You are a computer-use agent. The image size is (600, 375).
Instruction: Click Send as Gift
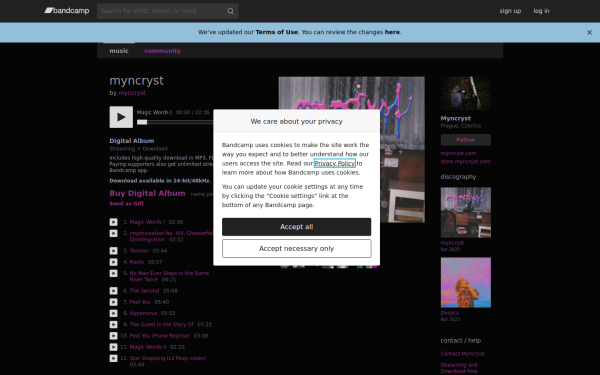(x=127, y=204)
